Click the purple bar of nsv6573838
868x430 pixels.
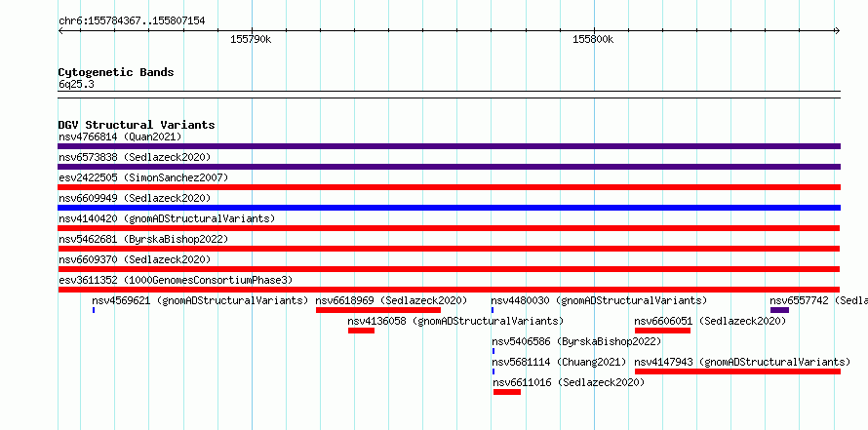pos(449,167)
